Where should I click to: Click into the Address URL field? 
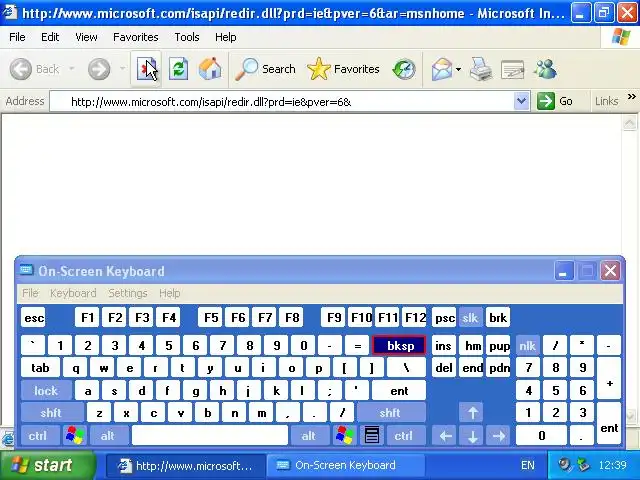point(282,101)
